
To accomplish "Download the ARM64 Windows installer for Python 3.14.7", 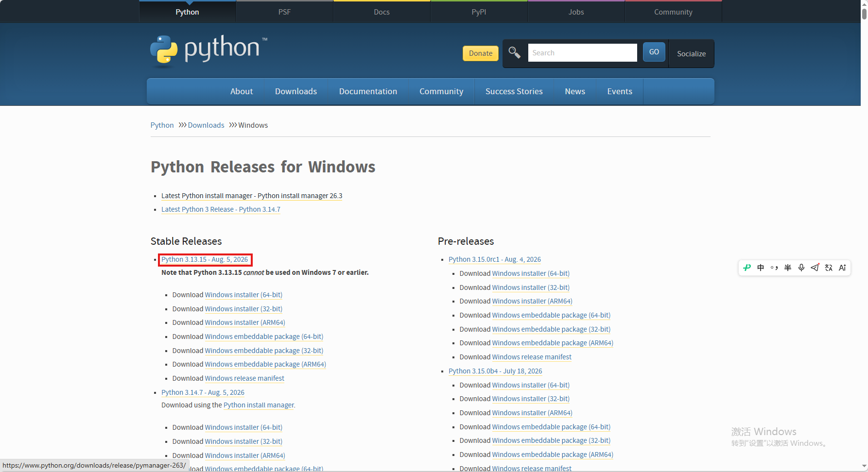I will [245, 455].
